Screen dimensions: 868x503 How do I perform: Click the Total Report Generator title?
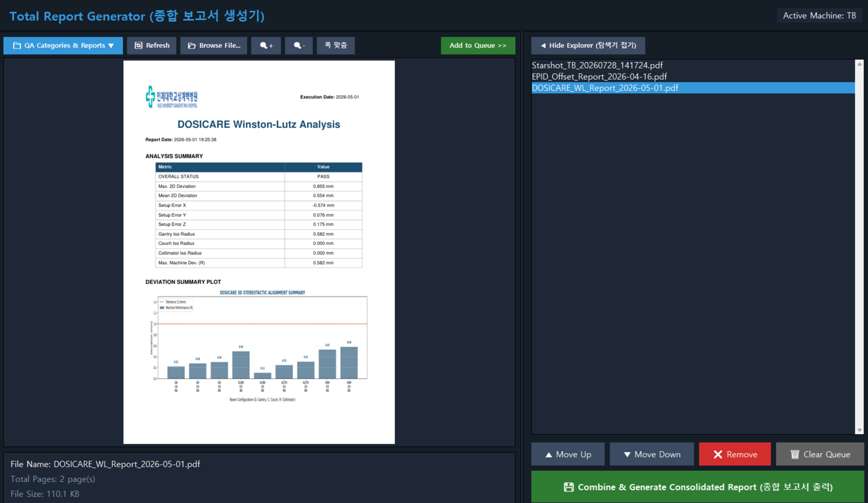pyautogui.click(x=137, y=16)
